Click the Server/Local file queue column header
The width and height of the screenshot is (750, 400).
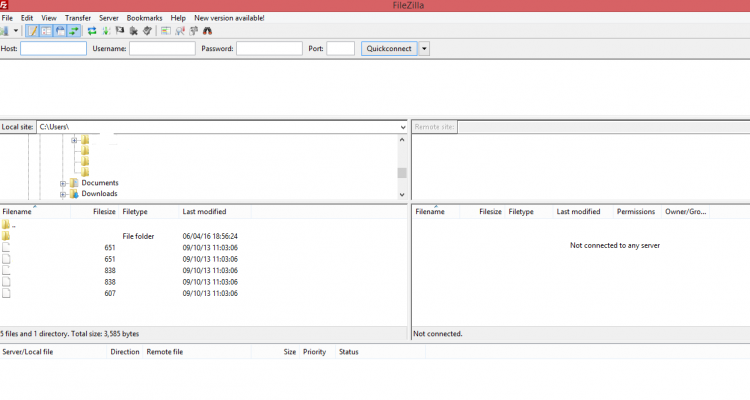[x=53, y=352]
